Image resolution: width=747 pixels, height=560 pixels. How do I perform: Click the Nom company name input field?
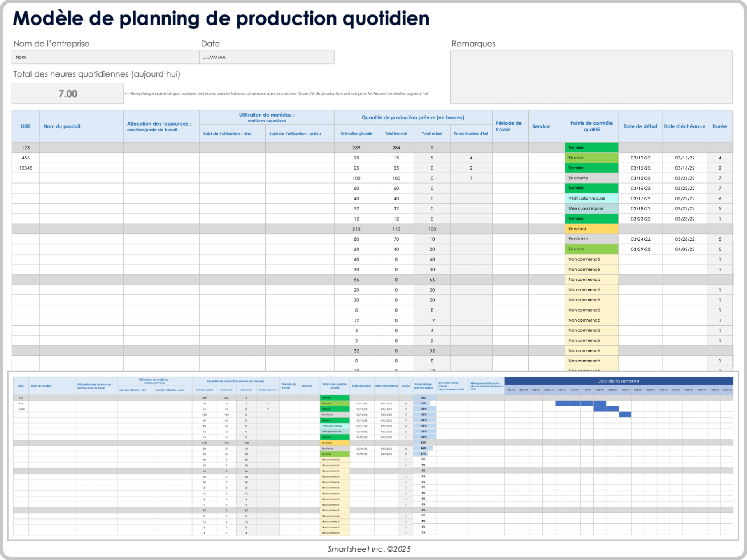click(105, 57)
